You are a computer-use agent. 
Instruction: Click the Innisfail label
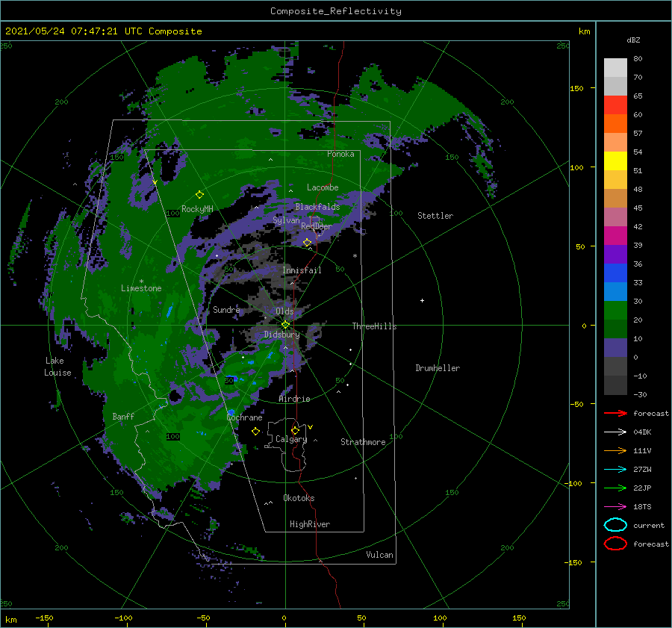(302, 270)
